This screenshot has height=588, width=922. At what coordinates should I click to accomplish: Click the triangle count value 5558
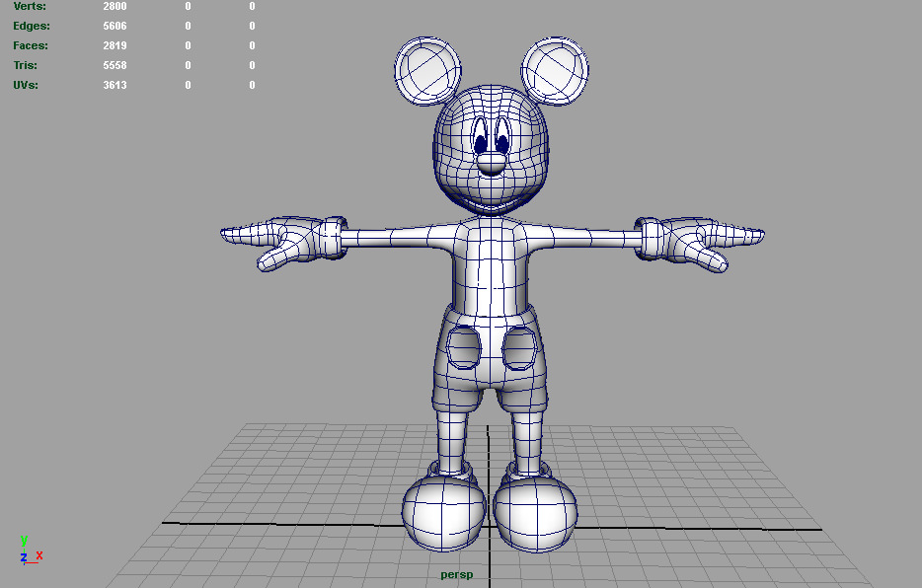[115, 65]
